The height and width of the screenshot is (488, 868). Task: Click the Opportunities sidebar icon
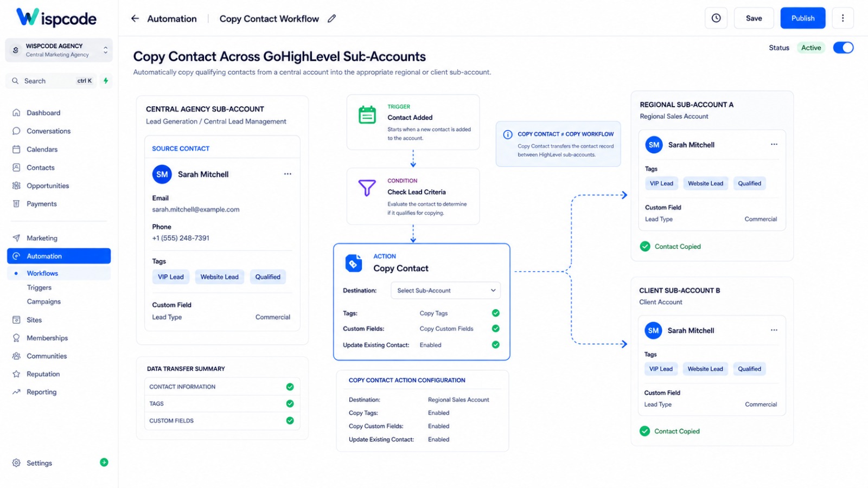click(16, 185)
